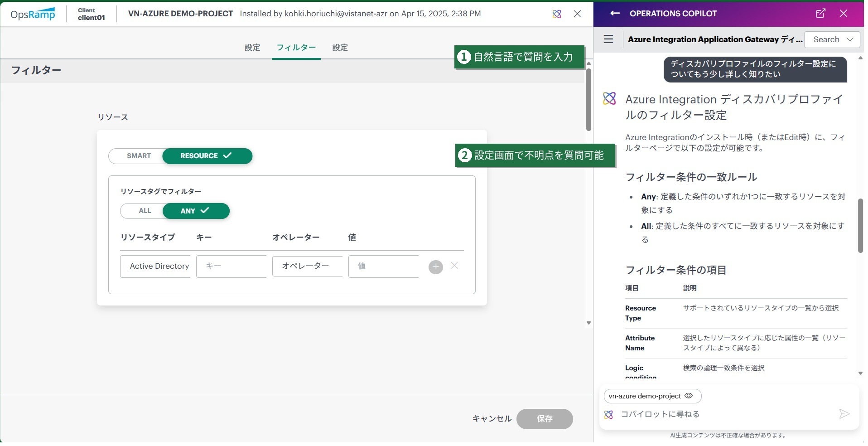
Task: Click the Copilot chat scrollbar thumb
Action: click(860, 226)
